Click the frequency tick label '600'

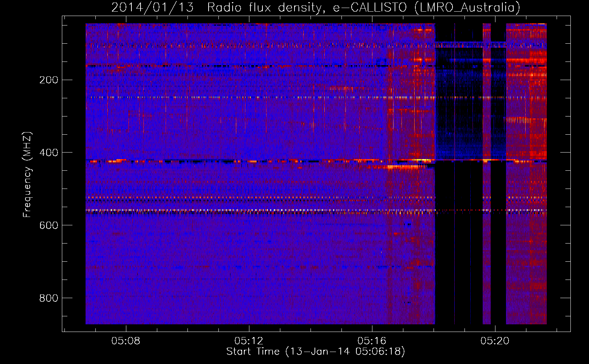coord(49,225)
